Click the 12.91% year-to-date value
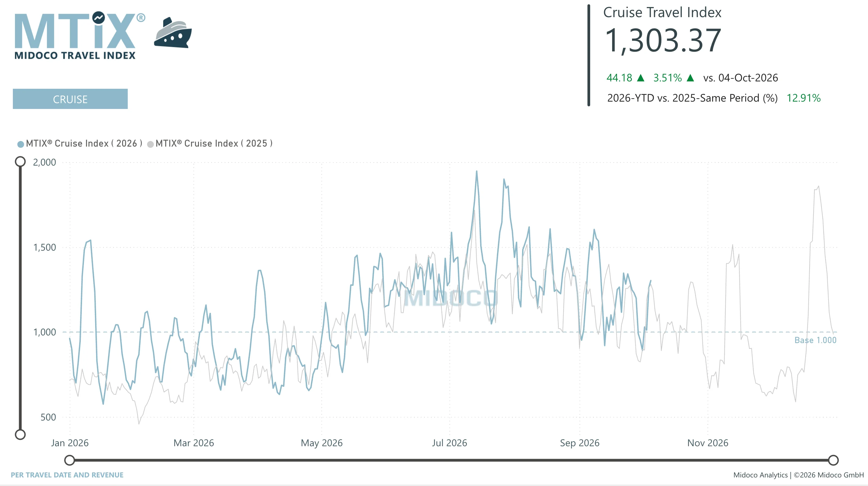 click(804, 98)
